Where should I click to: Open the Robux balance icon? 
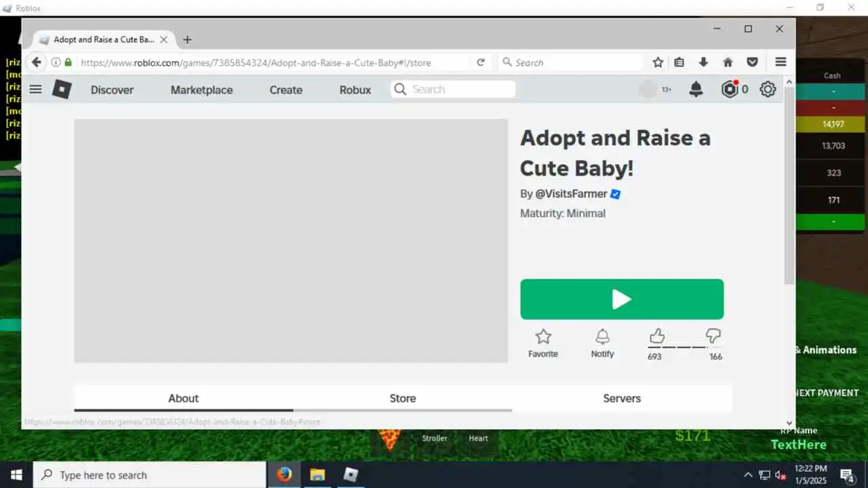730,89
